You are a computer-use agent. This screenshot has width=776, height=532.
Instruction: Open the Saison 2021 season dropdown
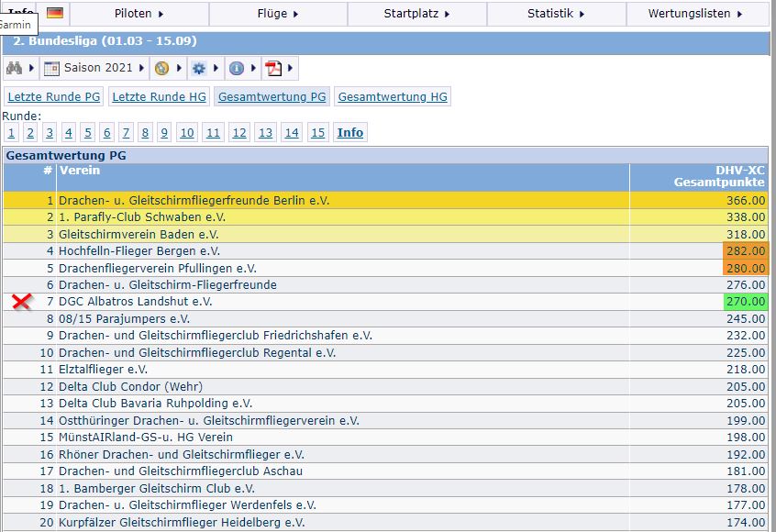tap(94, 68)
